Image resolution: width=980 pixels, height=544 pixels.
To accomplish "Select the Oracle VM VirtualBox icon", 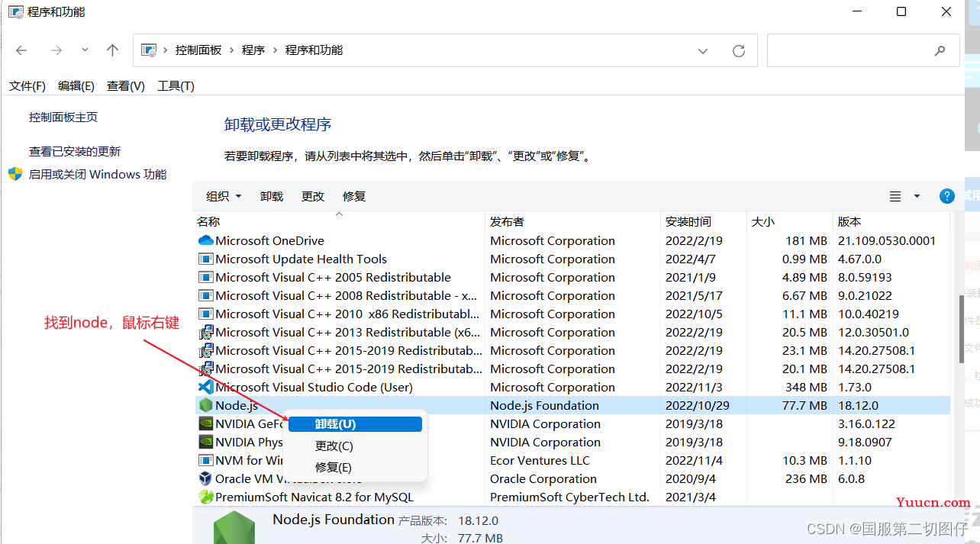I will pyautogui.click(x=205, y=478).
